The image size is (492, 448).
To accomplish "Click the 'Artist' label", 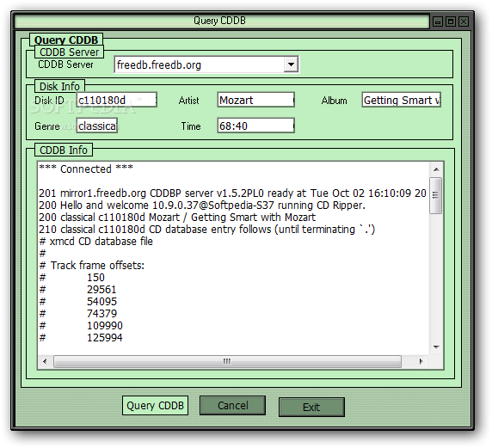I will pos(188,101).
